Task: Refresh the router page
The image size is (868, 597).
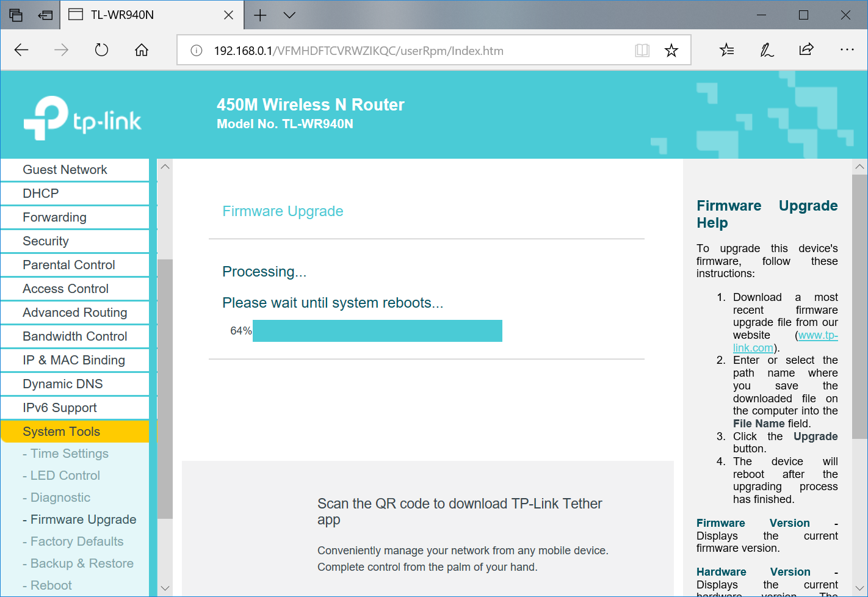Action: tap(101, 50)
